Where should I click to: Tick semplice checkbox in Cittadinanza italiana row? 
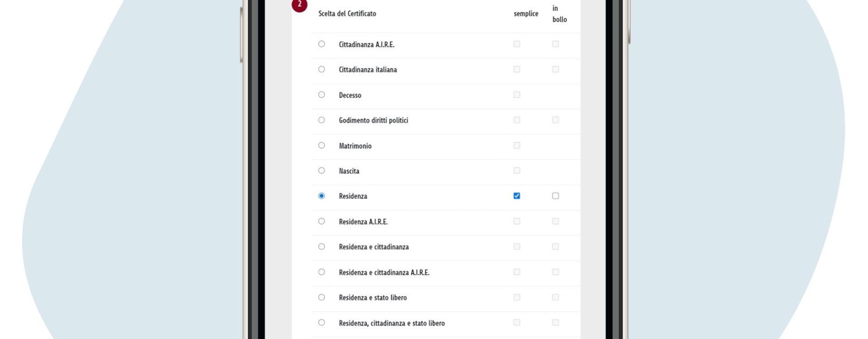click(517, 69)
